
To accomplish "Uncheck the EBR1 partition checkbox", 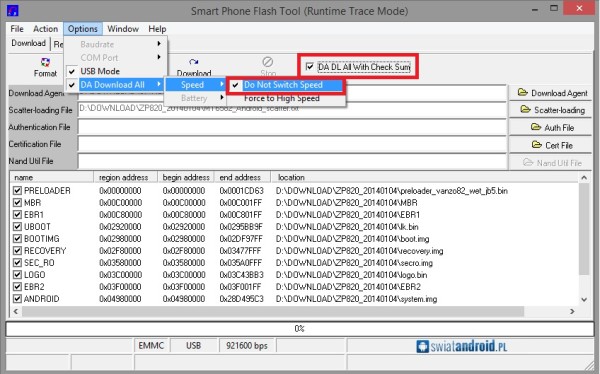I will pyautogui.click(x=17, y=214).
